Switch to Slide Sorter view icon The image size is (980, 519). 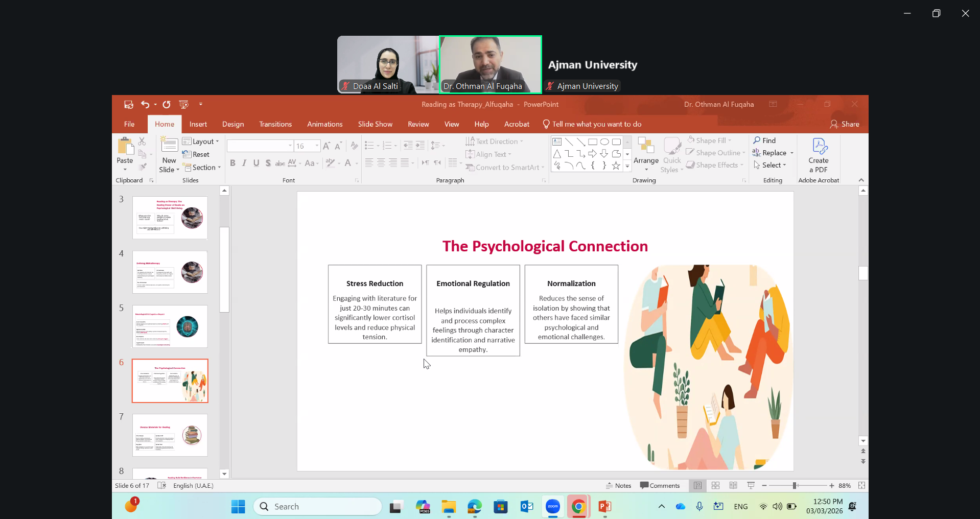coord(715,485)
